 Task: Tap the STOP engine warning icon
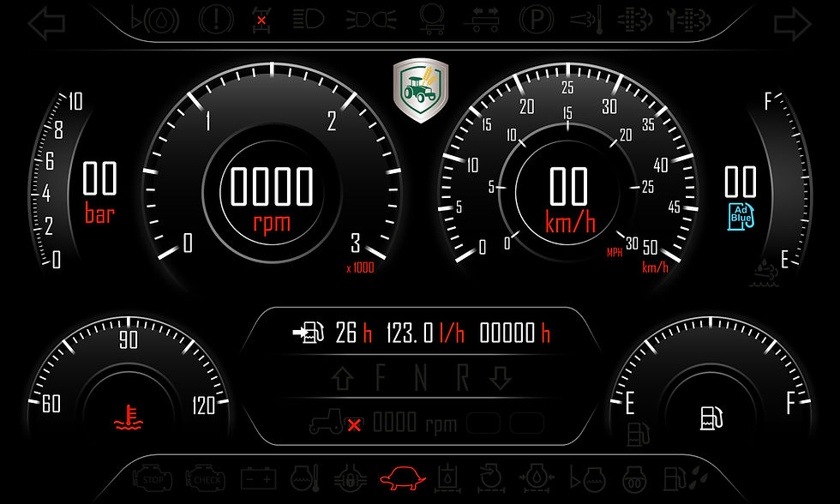[153, 479]
